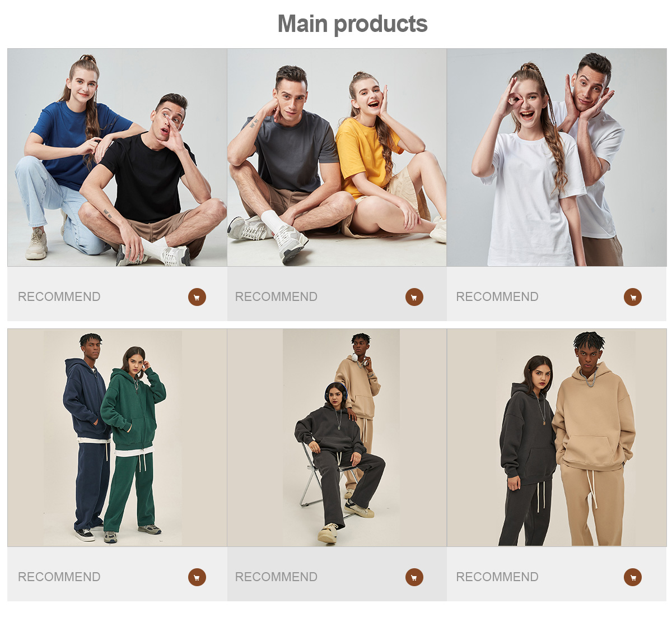Click RECOMMEND under seated black hoodie photo
This screenshot has width=672, height=617.
(x=276, y=577)
